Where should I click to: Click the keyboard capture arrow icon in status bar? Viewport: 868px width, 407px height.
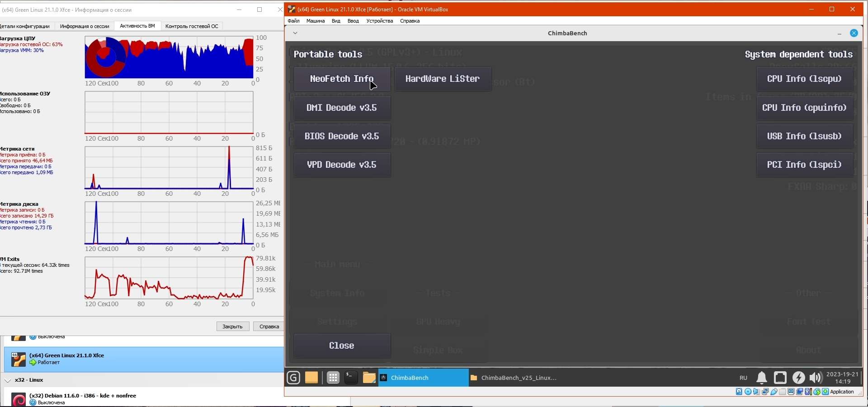coord(826,392)
